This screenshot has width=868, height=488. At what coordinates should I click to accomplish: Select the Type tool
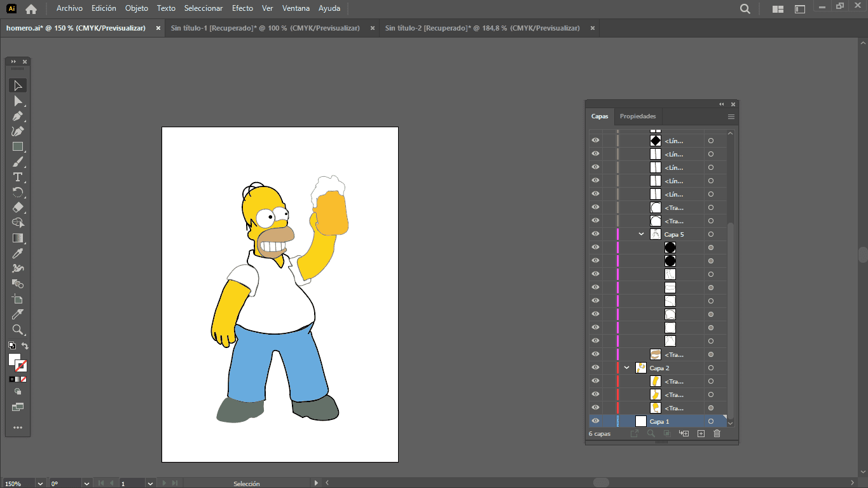(x=18, y=178)
